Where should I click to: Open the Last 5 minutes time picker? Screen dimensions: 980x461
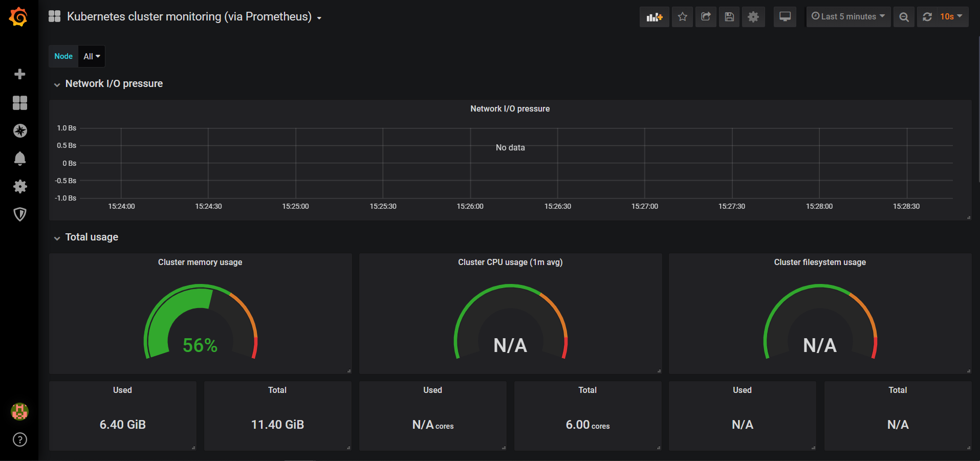pyautogui.click(x=848, y=17)
